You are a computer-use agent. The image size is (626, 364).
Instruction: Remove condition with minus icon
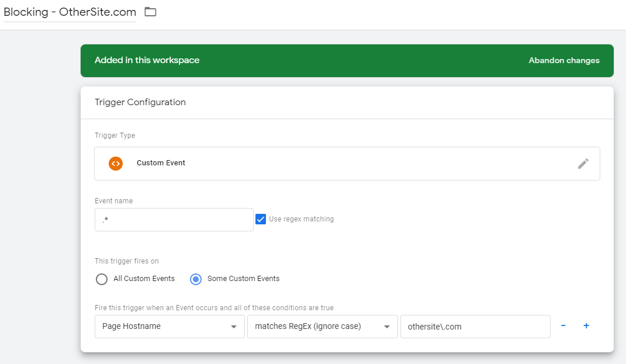(x=563, y=325)
